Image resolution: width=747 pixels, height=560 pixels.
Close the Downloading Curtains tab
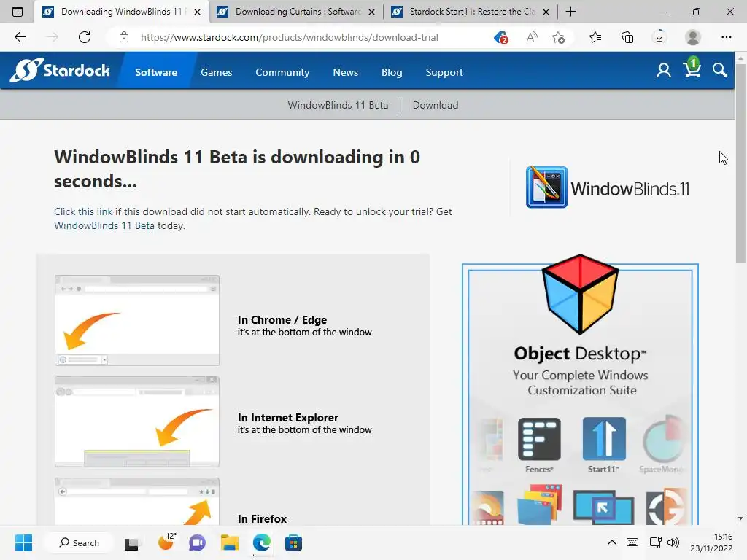pyautogui.click(x=371, y=12)
